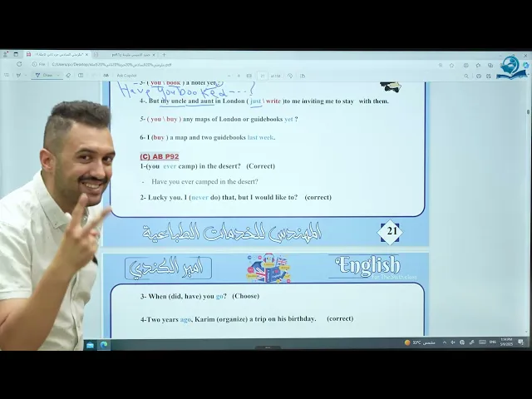This screenshot has height=399, width=532.
Task: Toggle page view layout icon
Action: click(x=81, y=76)
